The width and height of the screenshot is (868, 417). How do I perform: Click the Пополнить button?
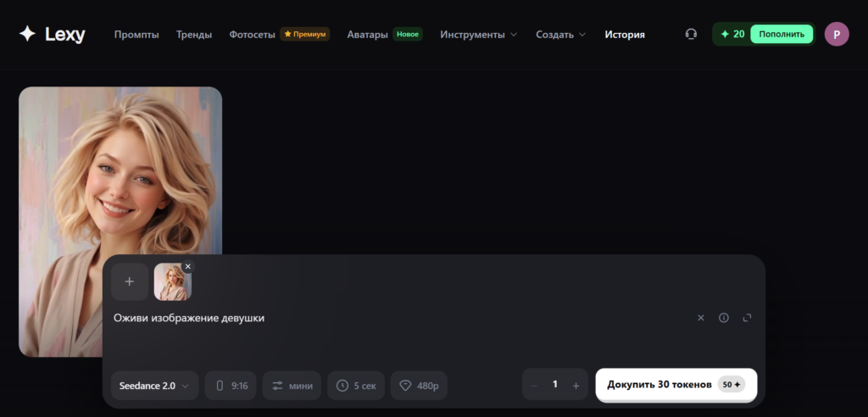tap(782, 35)
